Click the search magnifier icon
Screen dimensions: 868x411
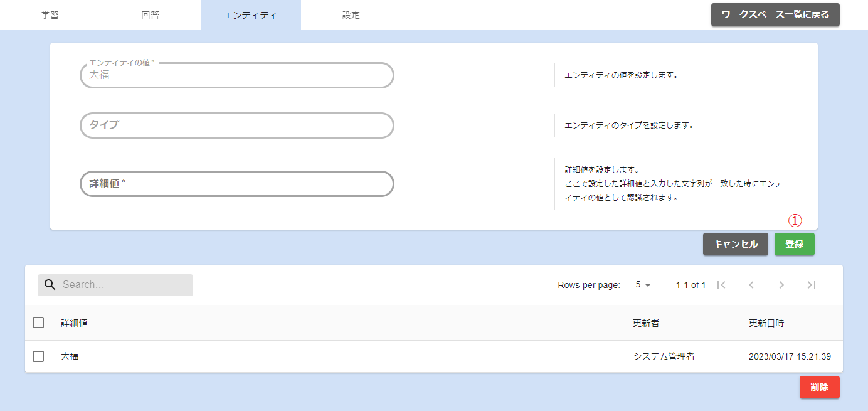click(x=50, y=285)
